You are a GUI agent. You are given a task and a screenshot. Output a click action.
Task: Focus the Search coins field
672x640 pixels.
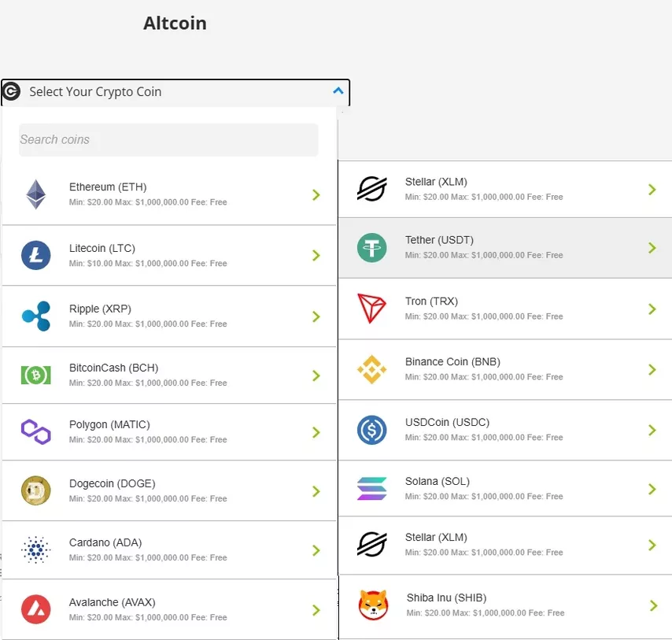tap(168, 140)
